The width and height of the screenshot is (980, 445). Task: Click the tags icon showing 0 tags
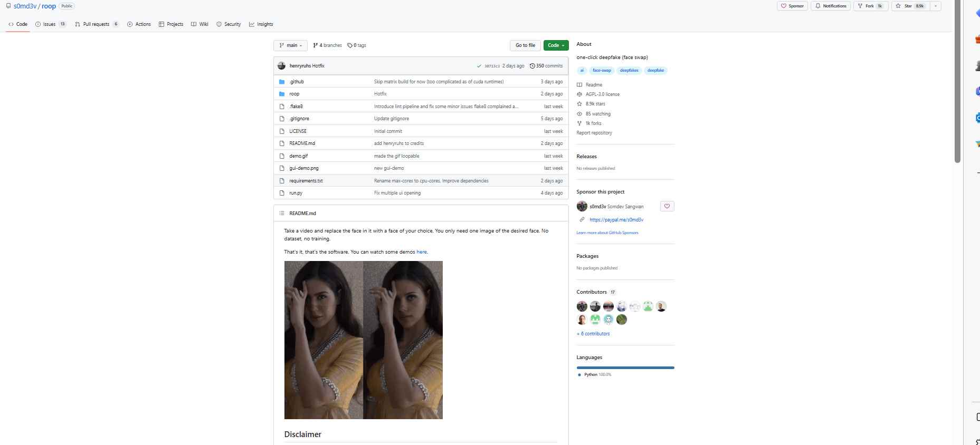350,45
